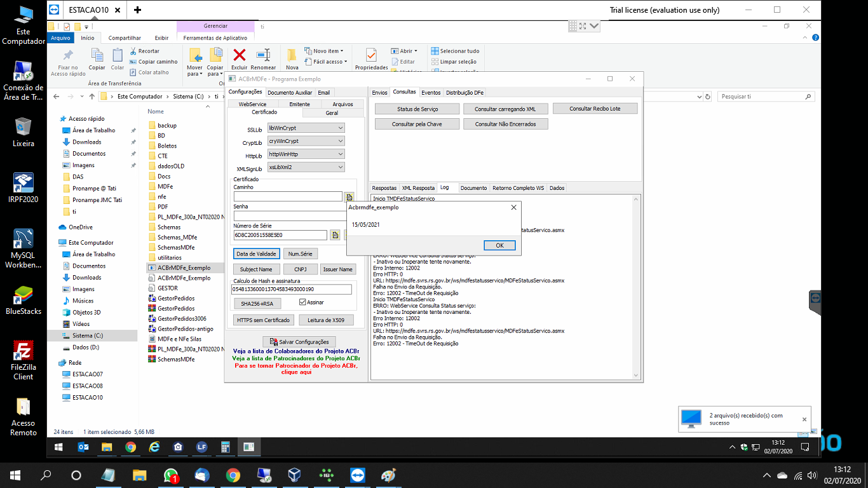The height and width of the screenshot is (488, 868).
Task: Expand the Novo item dropdown in ribbon
Action: [x=342, y=51]
